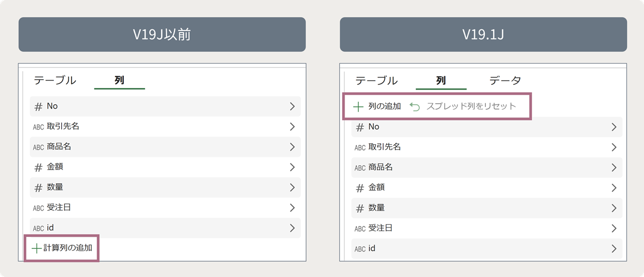Expand id chevron in V19.1J panel
The image size is (644, 277).
click(613, 249)
